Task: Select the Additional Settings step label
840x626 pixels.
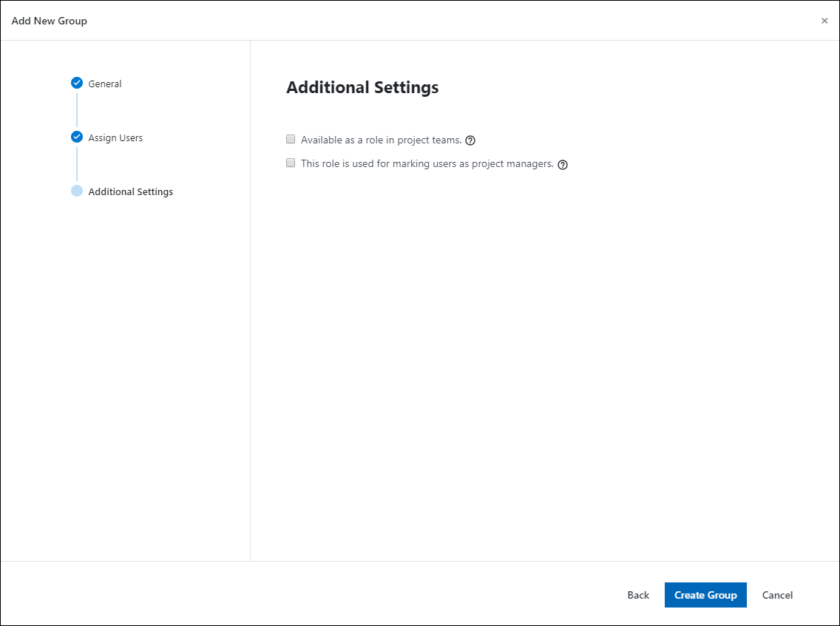Action: 131,191
